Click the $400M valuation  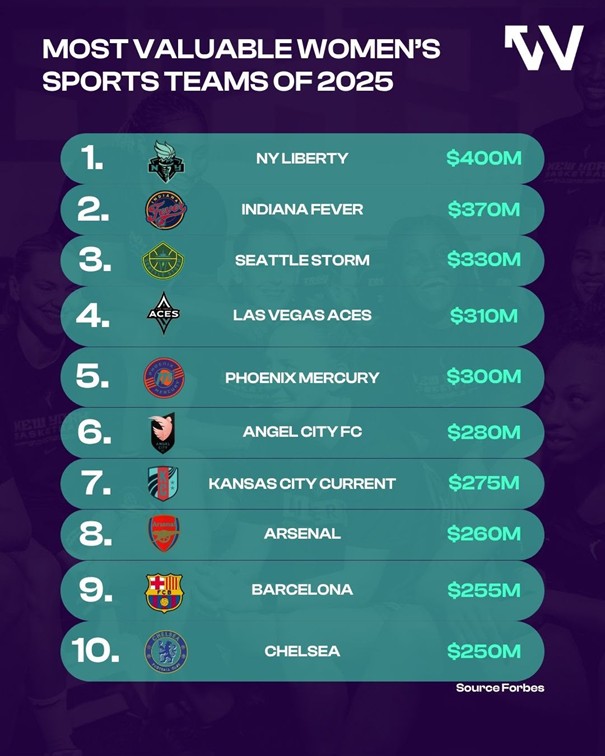click(x=484, y=158)
